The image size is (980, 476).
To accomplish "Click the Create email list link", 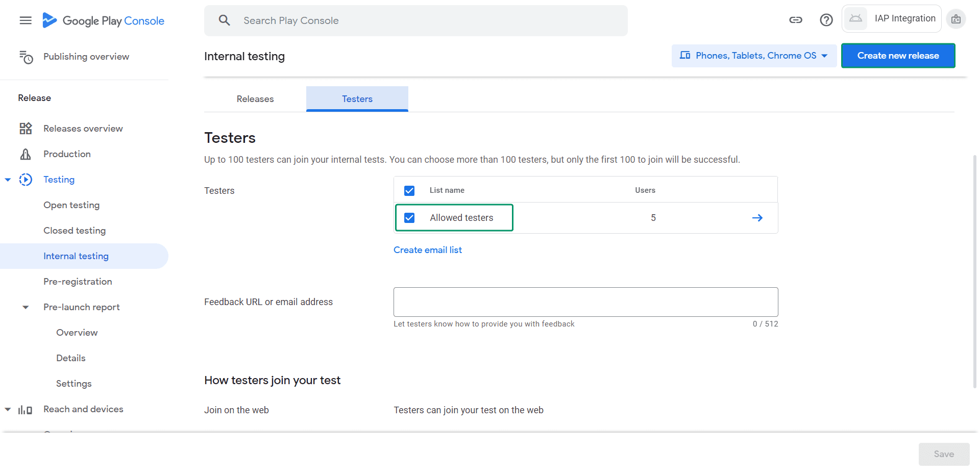I will pyautogui.click(x=427, y=250).
